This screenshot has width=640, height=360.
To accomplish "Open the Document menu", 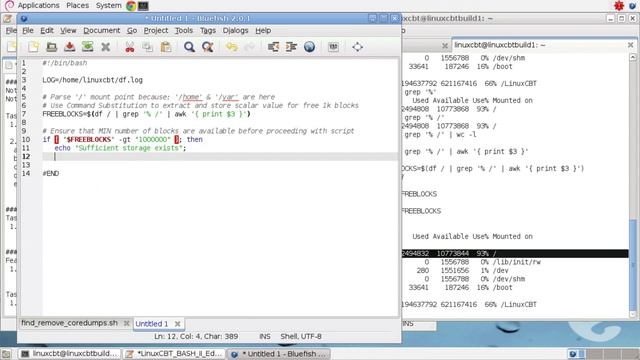I will 102,31.
